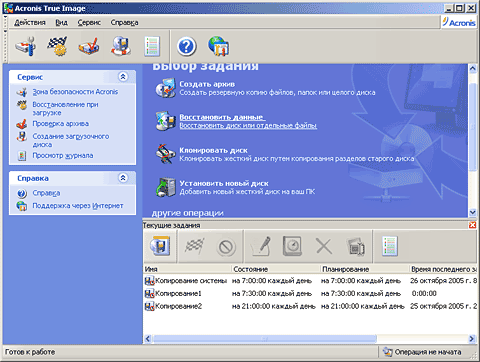Open Поддержка через Интернет link

[78, 206]
